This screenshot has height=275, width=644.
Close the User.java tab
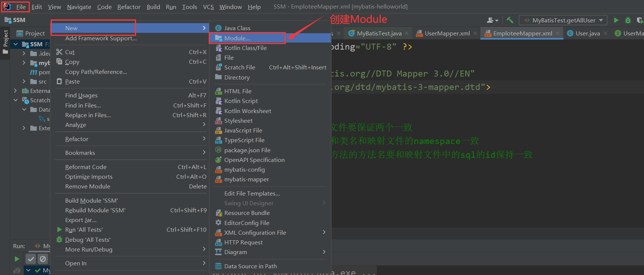(605, 33)
